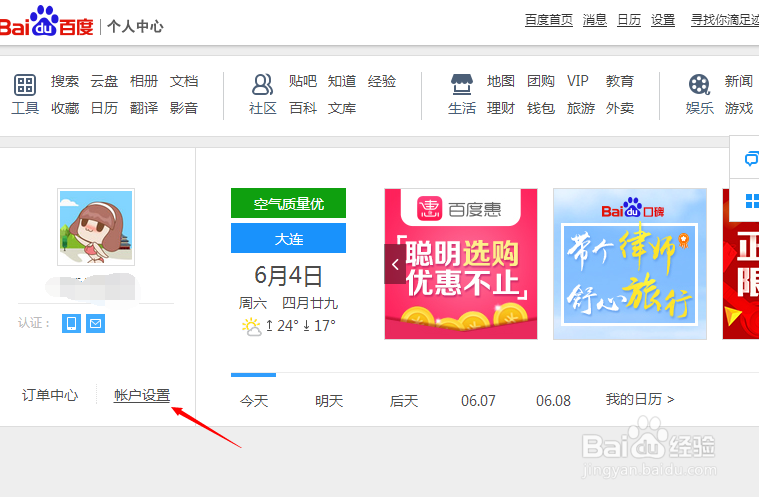Open 百科 Baike
759x497 pixels.
(x=303, y=108)
